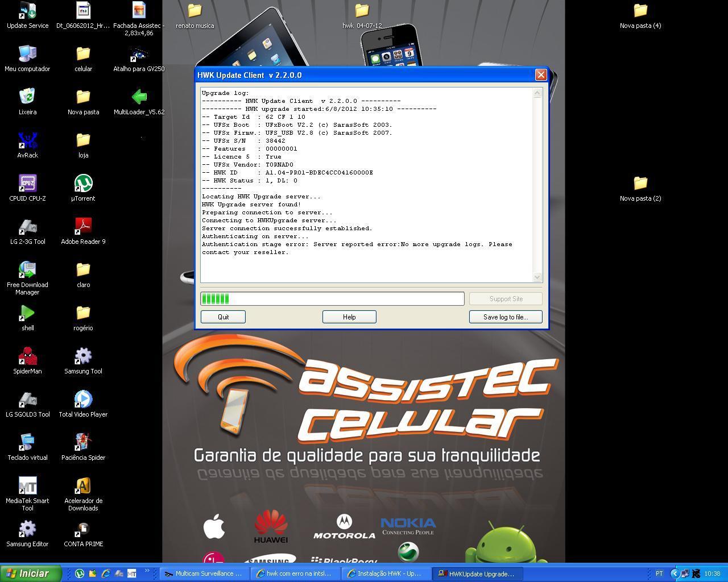Open the Nova pasta (4) folder
Image resolution: width=728 pixels, height=582 pixels.
tap(640, 15)
